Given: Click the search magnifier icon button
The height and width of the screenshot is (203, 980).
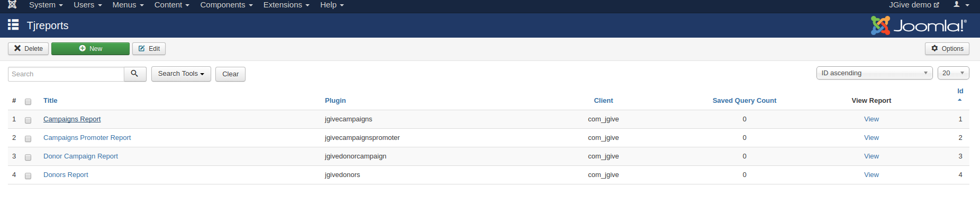Looking at the screenshot, I should 135,74.
